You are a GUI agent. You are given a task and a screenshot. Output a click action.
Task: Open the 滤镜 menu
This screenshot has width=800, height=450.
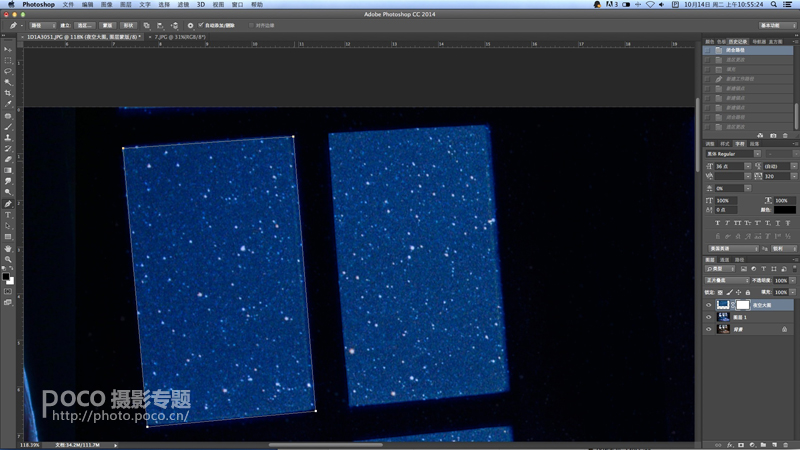click(x=183, y=4)
